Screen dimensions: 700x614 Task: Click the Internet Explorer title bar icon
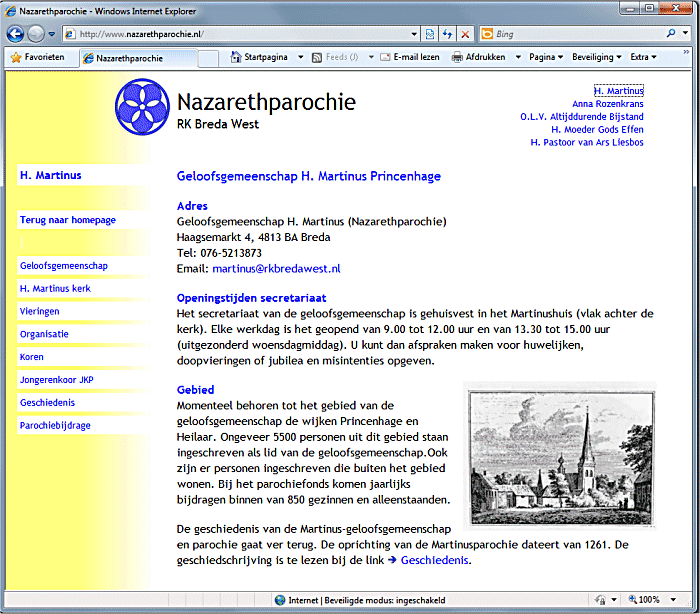point(11,11)
